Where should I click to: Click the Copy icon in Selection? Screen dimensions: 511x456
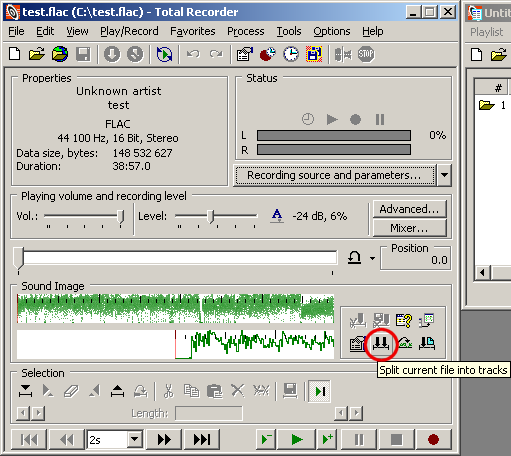192,391
